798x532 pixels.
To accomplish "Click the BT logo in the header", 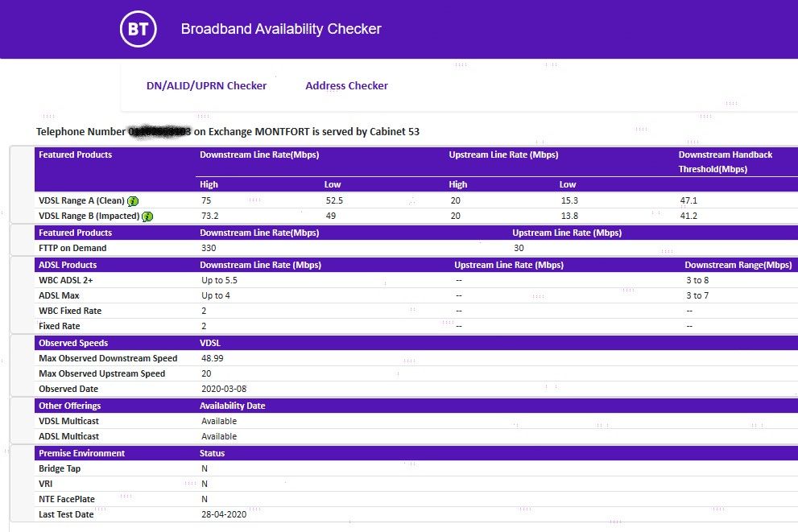I will pyautogui.click(x=136, y=29).
